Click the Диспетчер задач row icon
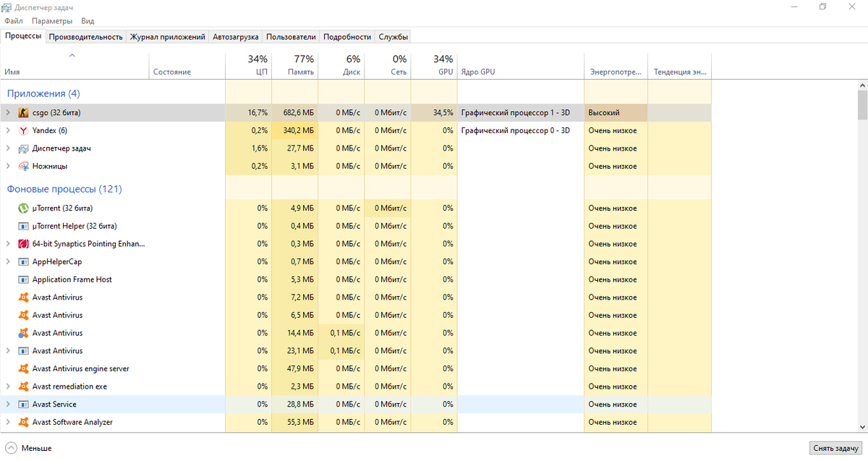 (23, 148)
